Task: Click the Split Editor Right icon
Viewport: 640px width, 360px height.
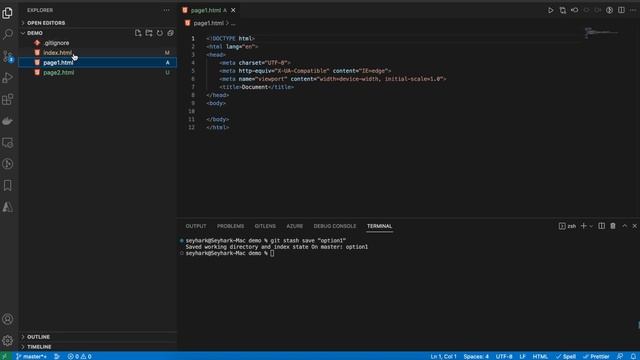Action: tap(621, 10)
